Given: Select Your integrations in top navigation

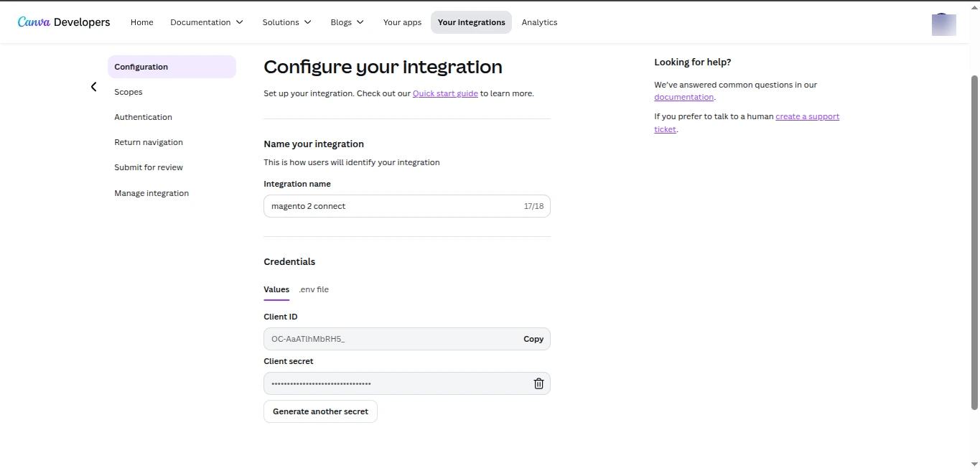Looking at the screenshot, I should [471, 22].
